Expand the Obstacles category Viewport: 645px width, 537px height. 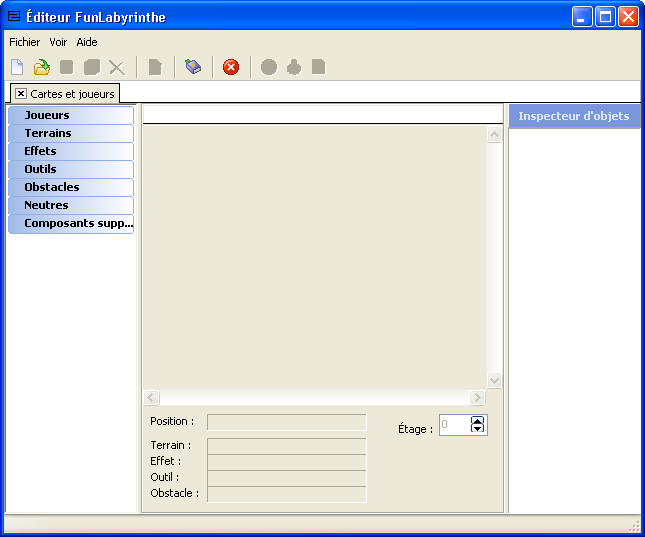point(70,187)
